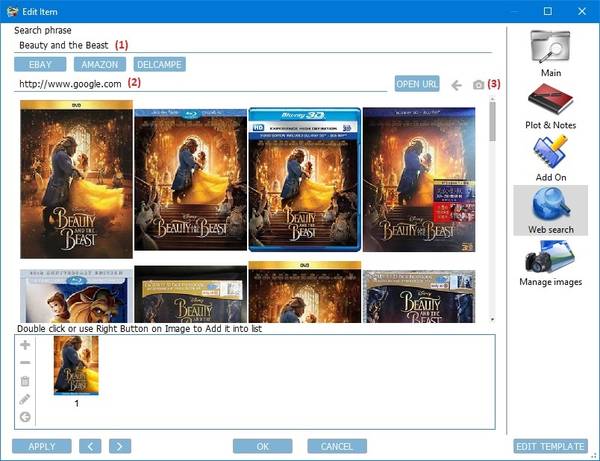Click the clipboard paste icon in image list

pos(25,381)
